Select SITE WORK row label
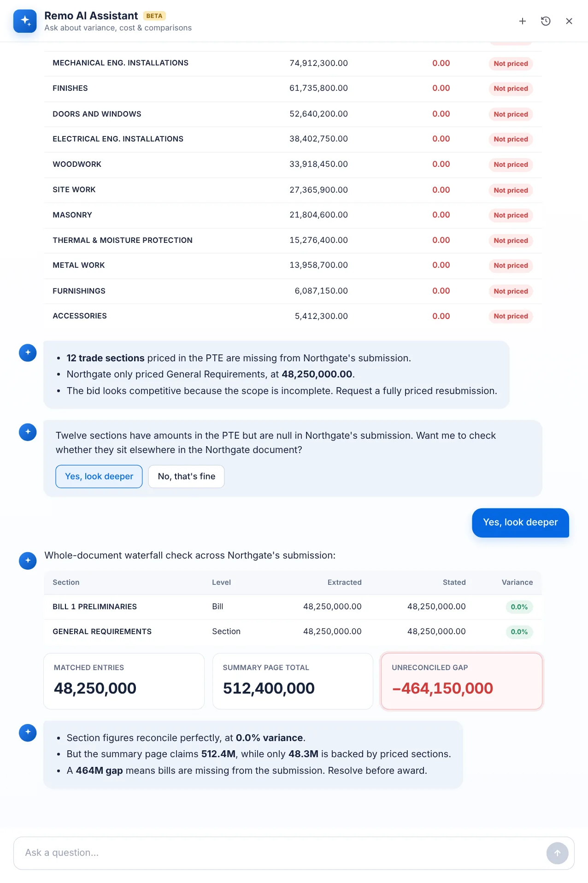Image resolution: width=588 pixels, height=883 pixels. point(74,190)
